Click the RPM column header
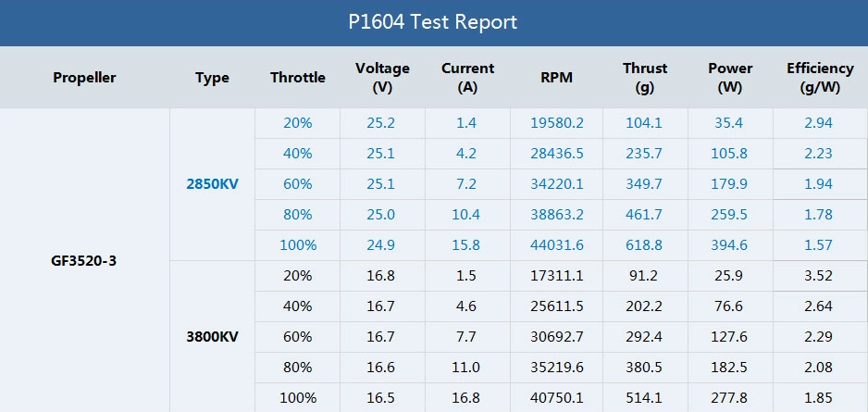The width and height of the screenshot is (868, 412). click(x=556, y=78)
